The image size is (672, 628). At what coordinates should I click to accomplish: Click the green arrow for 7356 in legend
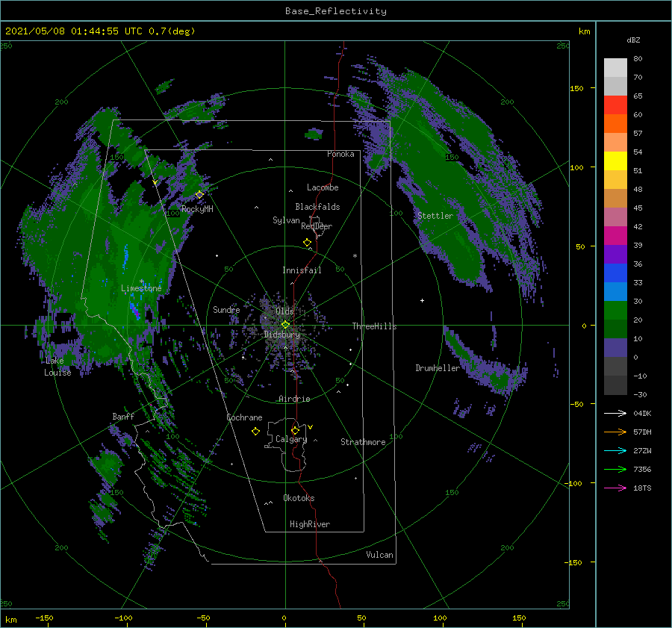click(x=615, y=470)
